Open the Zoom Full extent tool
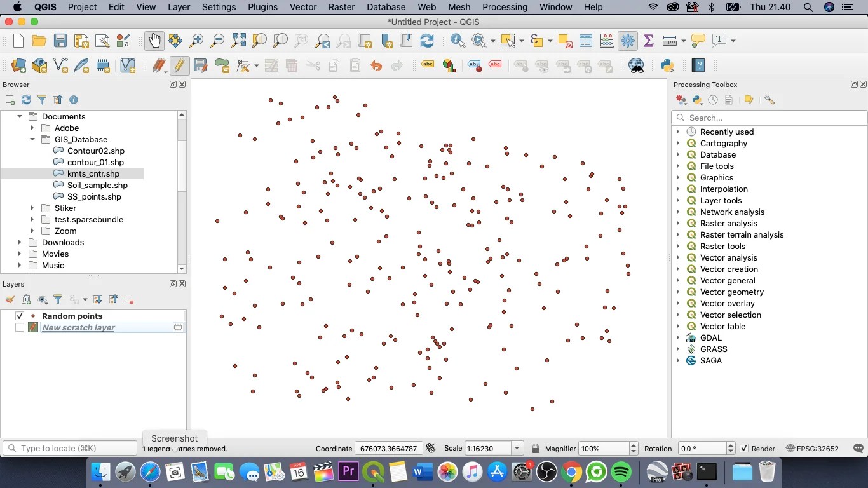Screen dimensions: 868x488 pyautogui.click(x=238, y=40)
